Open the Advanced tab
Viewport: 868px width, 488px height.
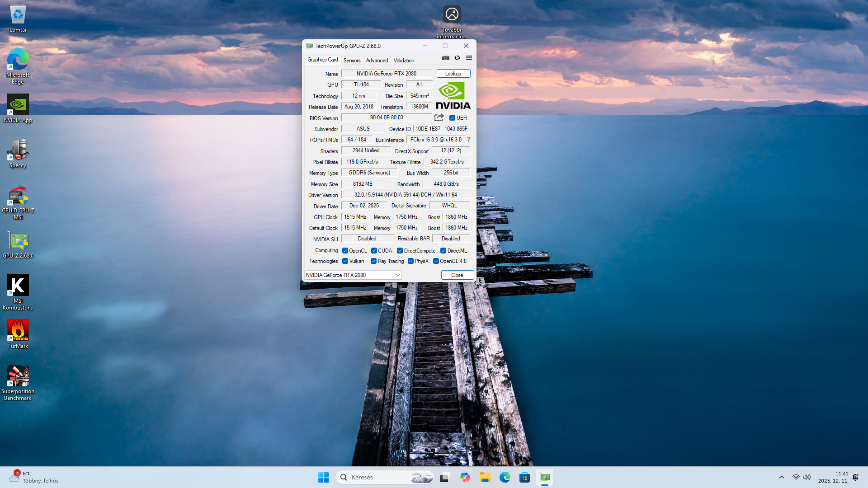[x=377, y=61]
